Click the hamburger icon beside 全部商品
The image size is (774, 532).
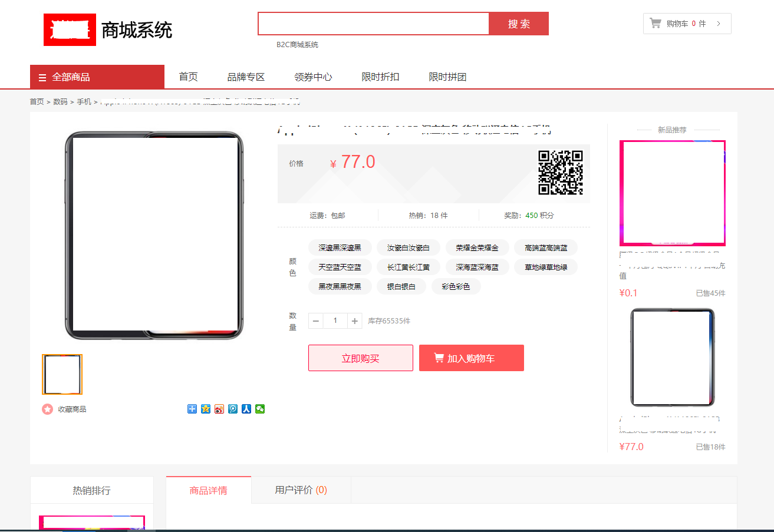[x=42, y=77]
